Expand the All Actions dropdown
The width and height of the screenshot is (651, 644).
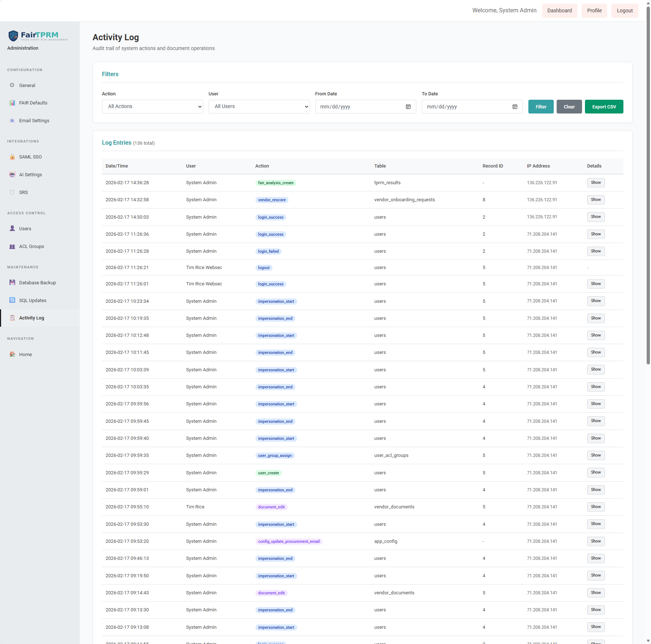pyautogui.click(x=152, y=107)
